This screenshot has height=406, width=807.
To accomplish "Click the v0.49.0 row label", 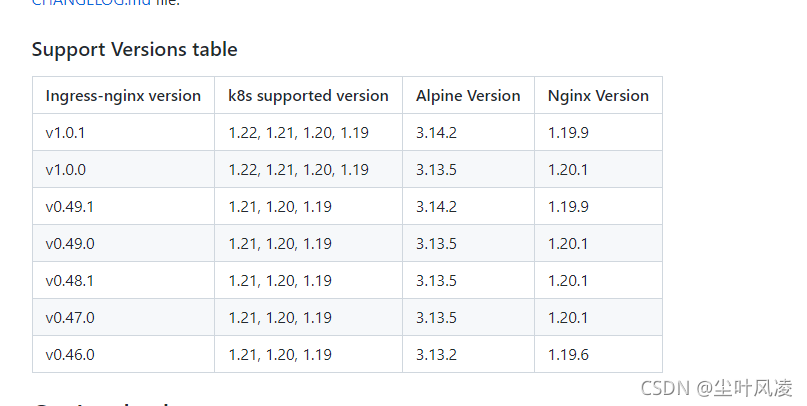I will pyautogui.click(x=70, y=244).
